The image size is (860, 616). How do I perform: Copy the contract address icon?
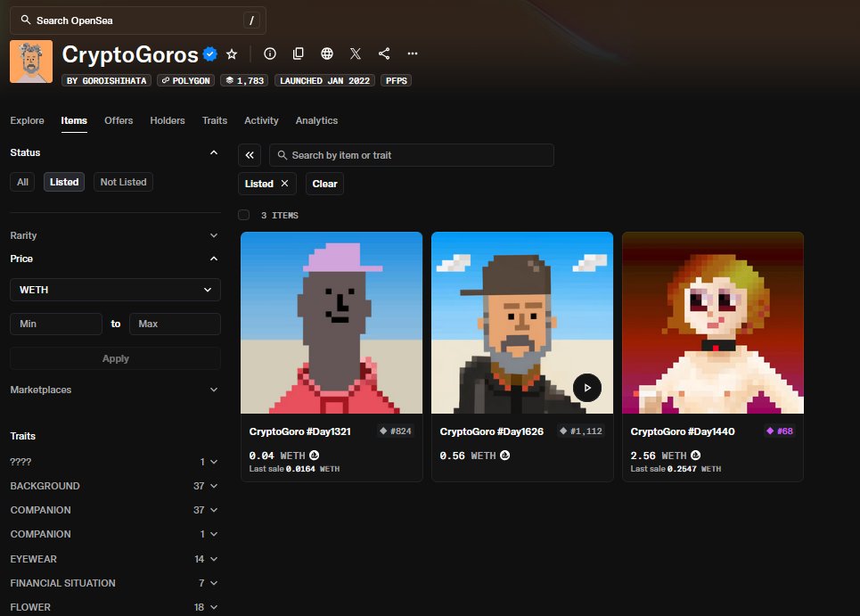[299, 53]
